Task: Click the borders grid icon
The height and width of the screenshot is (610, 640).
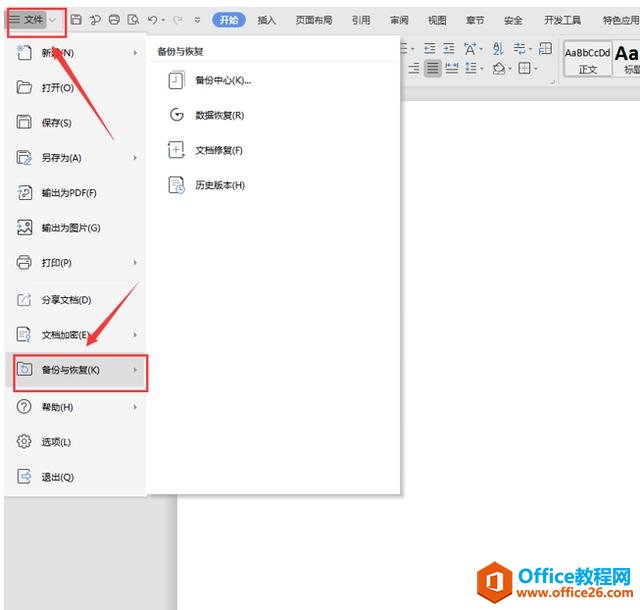Action: 524,68
